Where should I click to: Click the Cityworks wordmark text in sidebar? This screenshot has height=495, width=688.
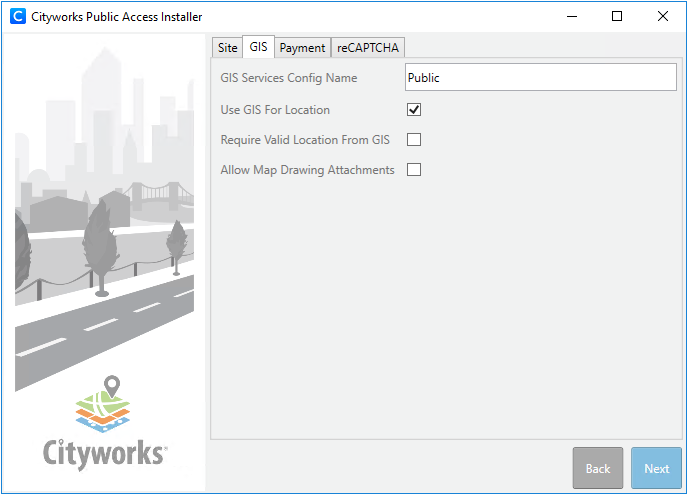tap(105, 453)
